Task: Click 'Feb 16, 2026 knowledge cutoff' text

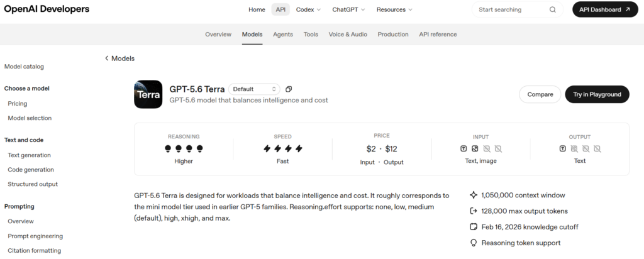Action: click(x=530, y=227)
